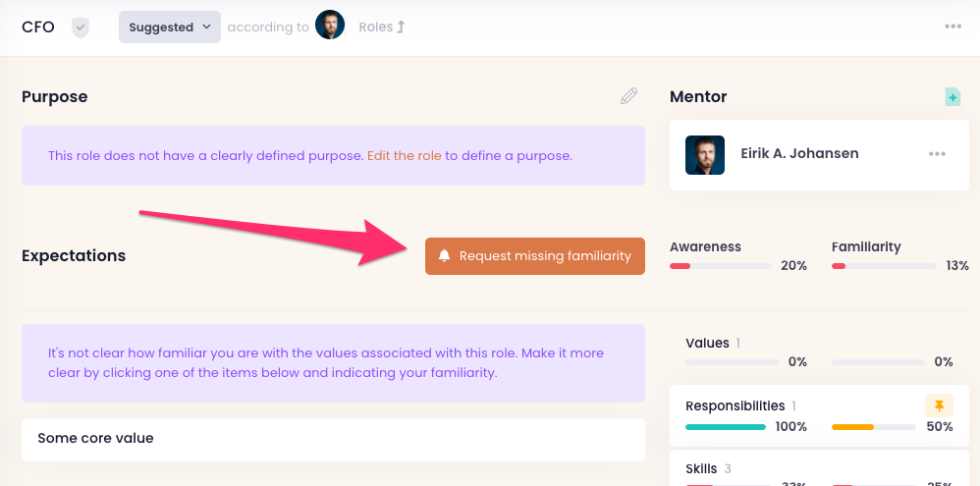The height and width of the screenshot is (486, 980).
Task: Open the Suggested dropdown
Action: [170, 27]
